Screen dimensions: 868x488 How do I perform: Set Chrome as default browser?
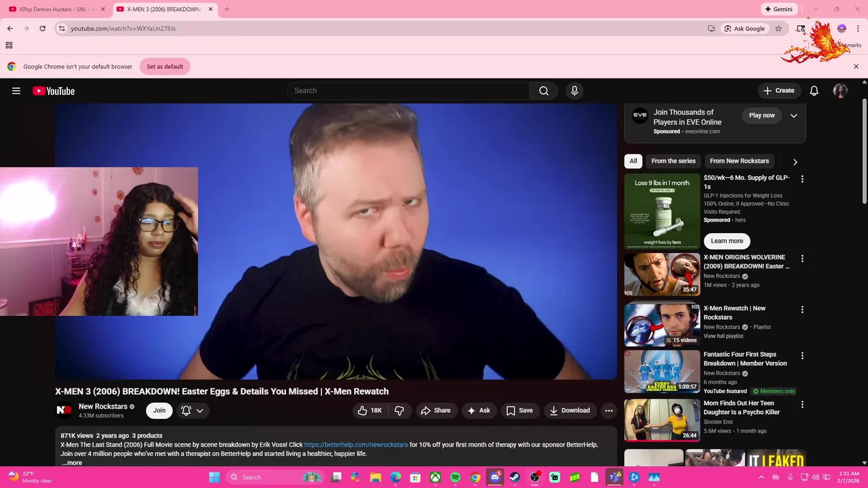pos(165,66)
